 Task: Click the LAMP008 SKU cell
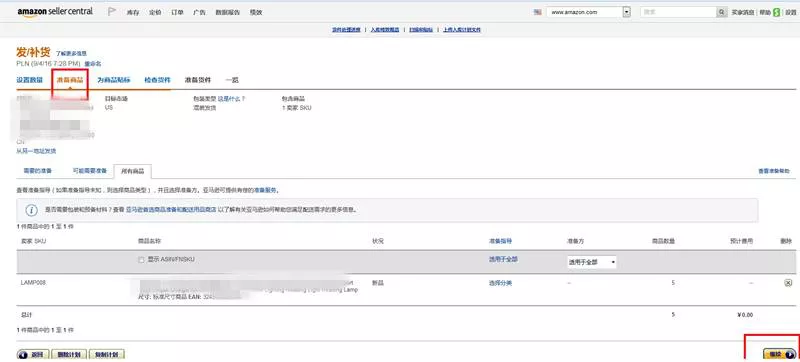click(x=34, y=282)
